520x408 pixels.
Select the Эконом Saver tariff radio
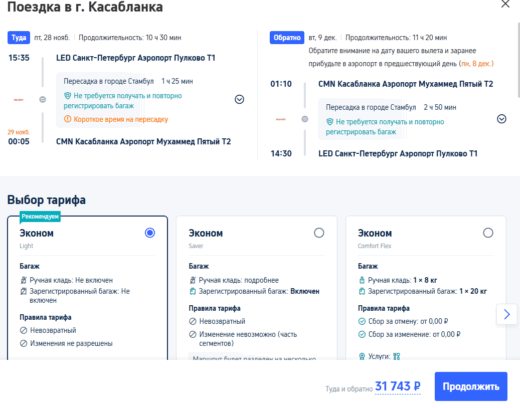(x=319, y=233)
